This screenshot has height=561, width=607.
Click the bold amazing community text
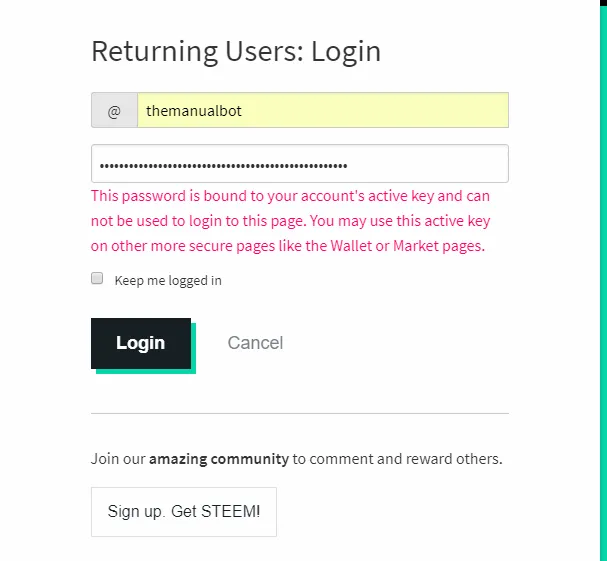[219, 459]
